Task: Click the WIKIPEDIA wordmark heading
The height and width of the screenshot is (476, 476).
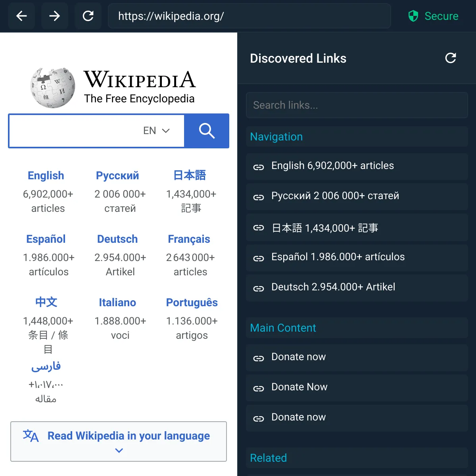Action: pos(140,79)
